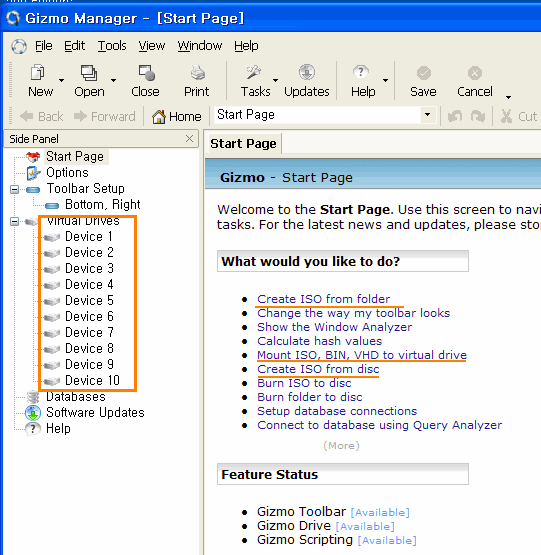Click the Redo arrow icon

click(478, 116)
